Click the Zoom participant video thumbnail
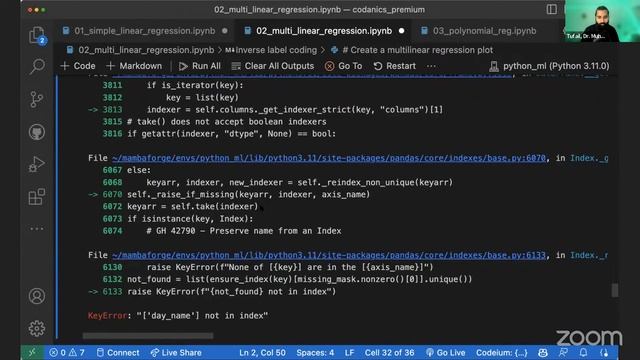The height and width of the screenshot is (360, 640). [602, 20]
